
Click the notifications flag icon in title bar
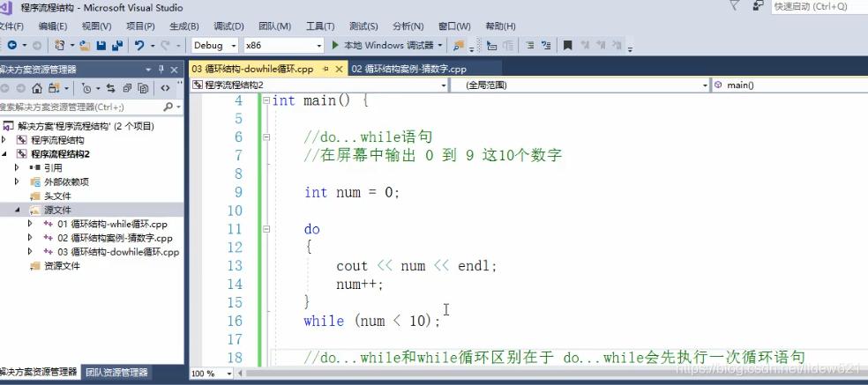point(735,6)
